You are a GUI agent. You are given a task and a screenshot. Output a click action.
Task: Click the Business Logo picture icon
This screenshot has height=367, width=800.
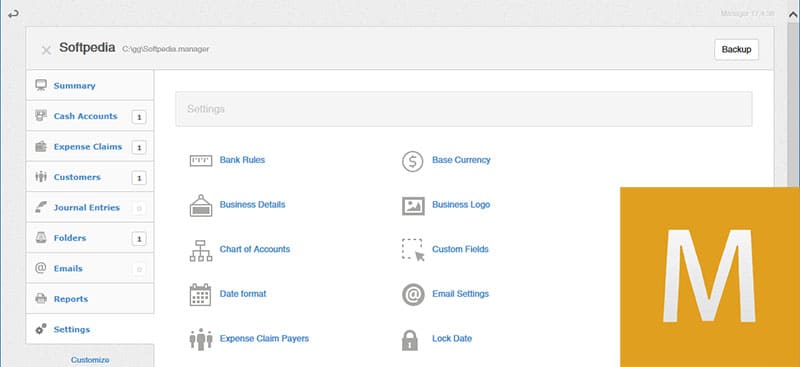(413, 205)
